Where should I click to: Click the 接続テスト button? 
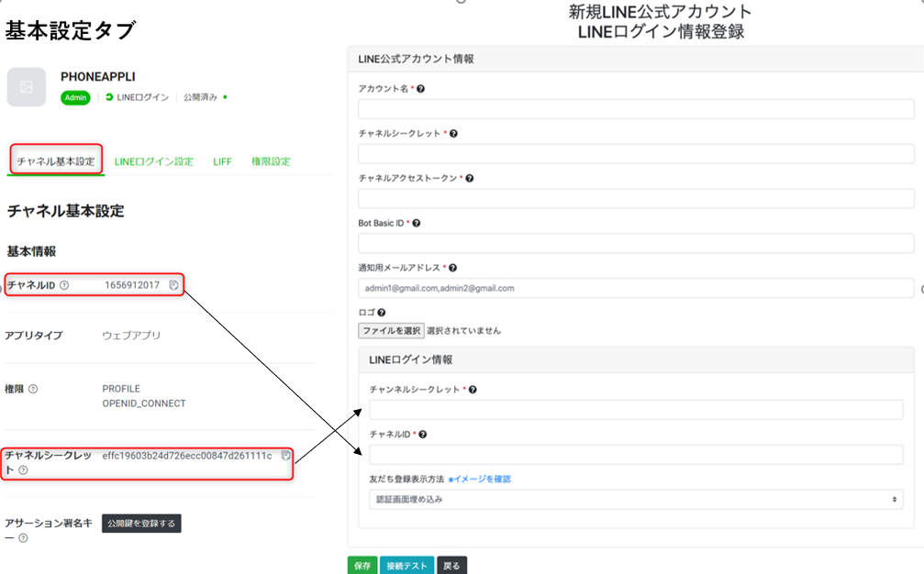tap(406, 565)
